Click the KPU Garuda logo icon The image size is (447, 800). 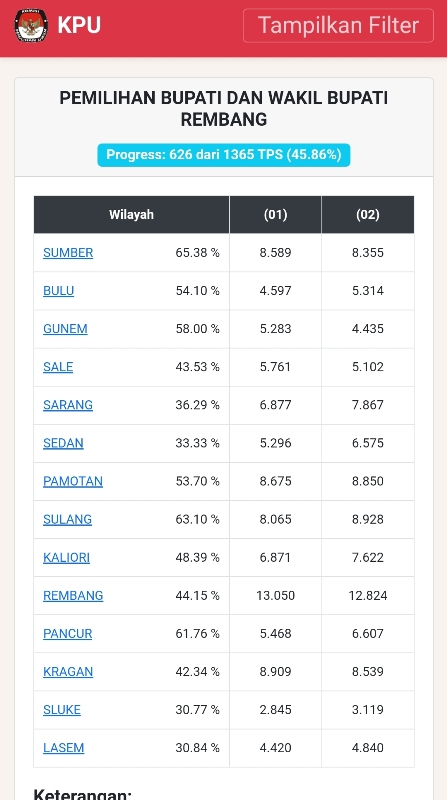[31, 25]
